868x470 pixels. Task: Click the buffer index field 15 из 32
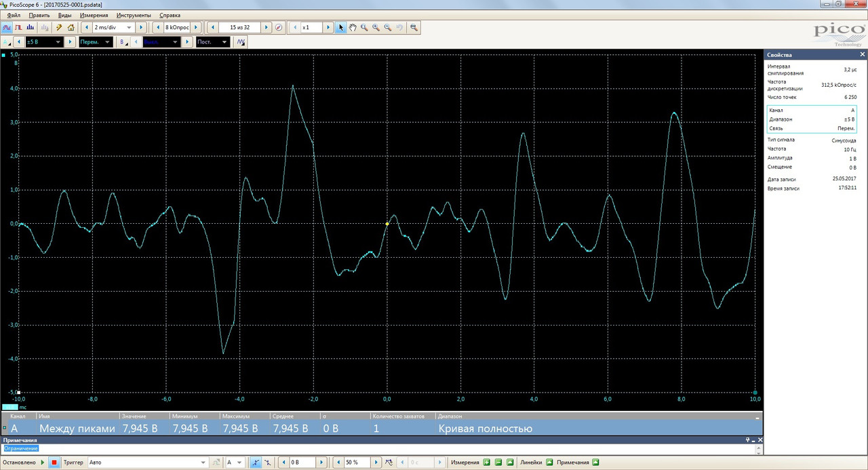(239, 27)
